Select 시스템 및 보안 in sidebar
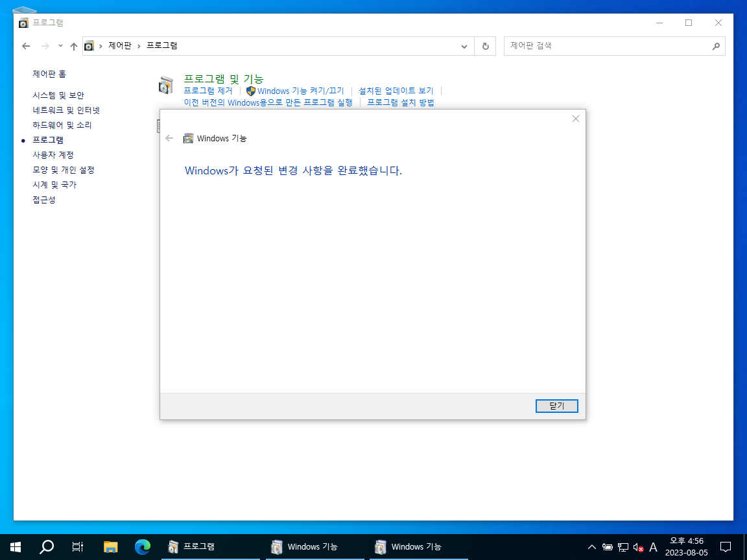747x560 pixels. [58, 95]
